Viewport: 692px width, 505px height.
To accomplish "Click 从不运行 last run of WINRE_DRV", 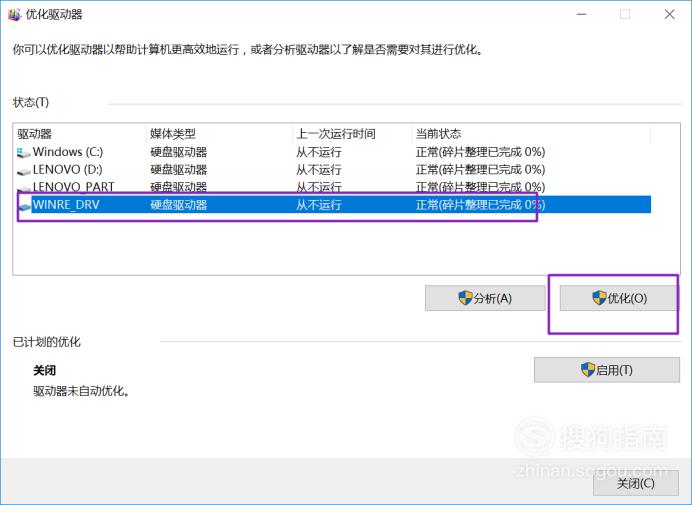I will [x=319, y=205].
